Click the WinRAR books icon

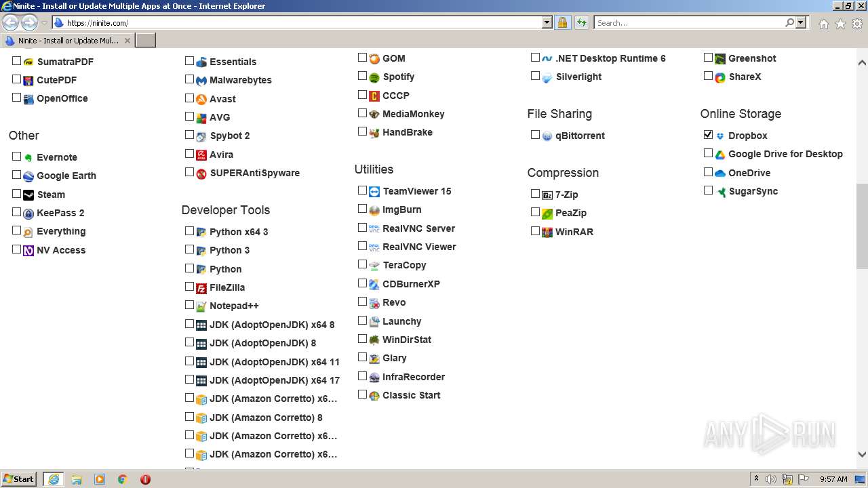click(x=547, y=232)
